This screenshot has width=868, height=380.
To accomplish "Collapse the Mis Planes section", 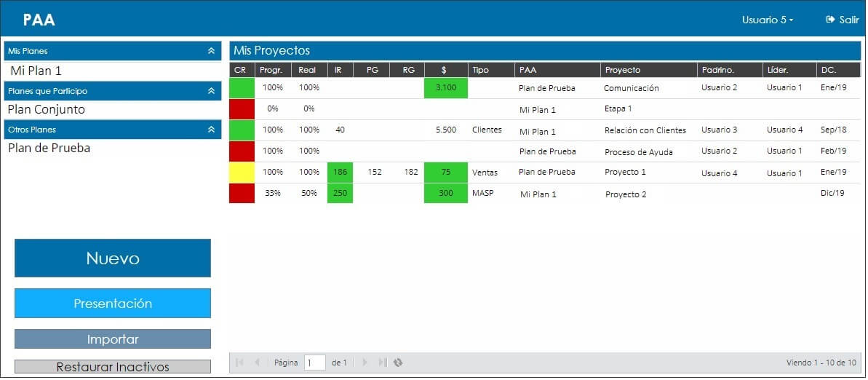I will [x=211, y=51].
